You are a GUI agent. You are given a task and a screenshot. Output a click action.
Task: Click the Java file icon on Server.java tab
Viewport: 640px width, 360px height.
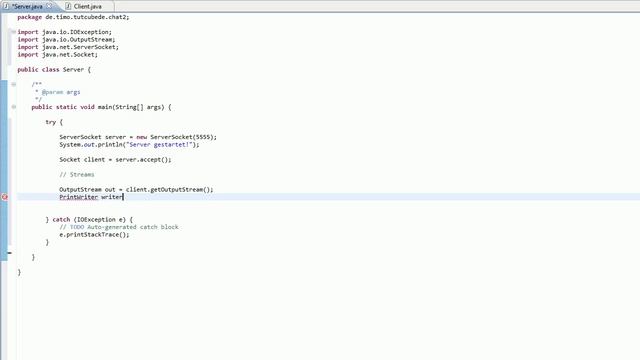click(6, 6)
